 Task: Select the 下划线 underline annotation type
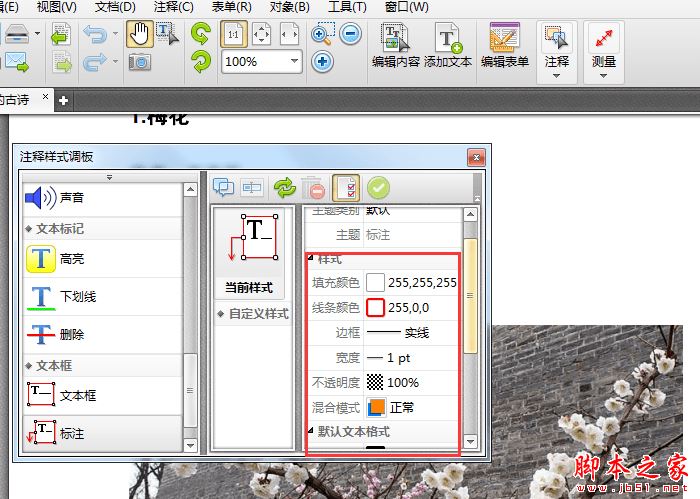tap(103, 296)
